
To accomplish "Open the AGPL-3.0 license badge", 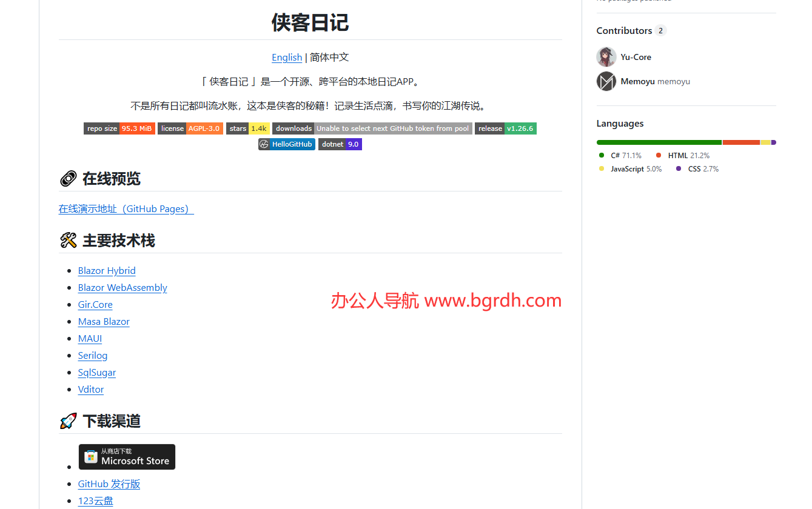I will tap(190, 128).
